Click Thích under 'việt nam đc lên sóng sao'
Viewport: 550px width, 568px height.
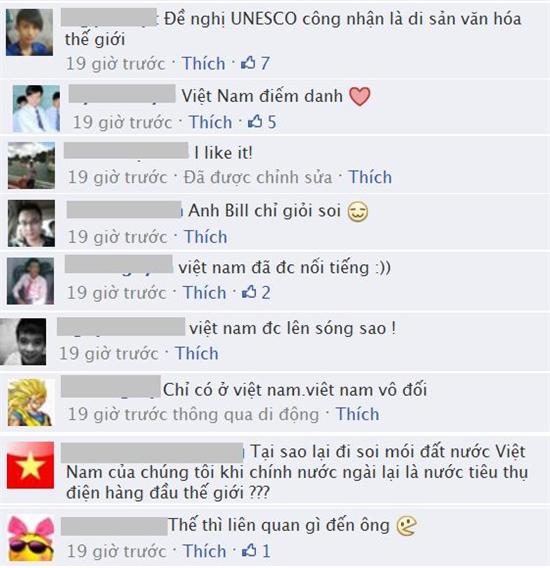197,353
